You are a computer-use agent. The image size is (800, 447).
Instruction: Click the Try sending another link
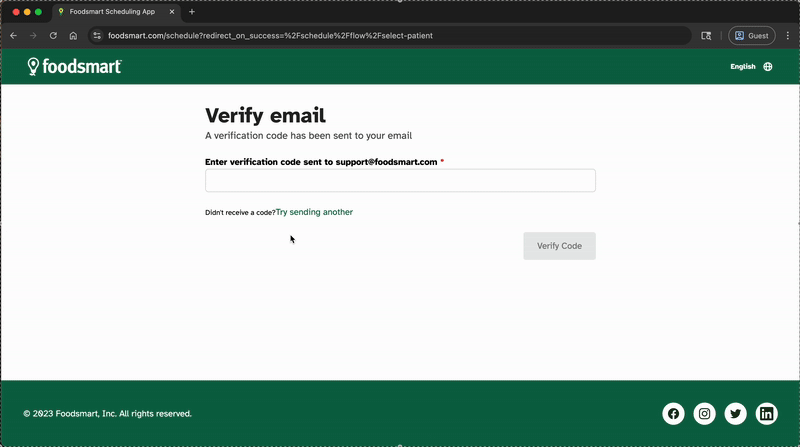314,212
